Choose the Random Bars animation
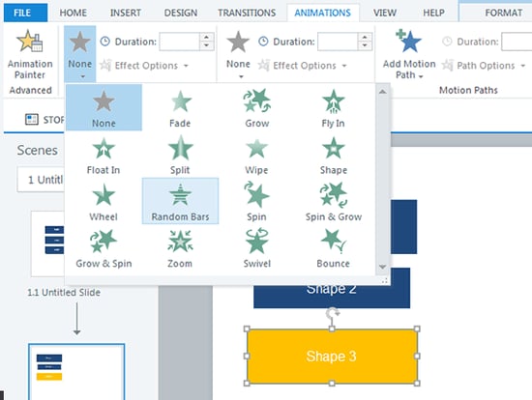This screenshot has height=400, width=532. coord(180,201)
